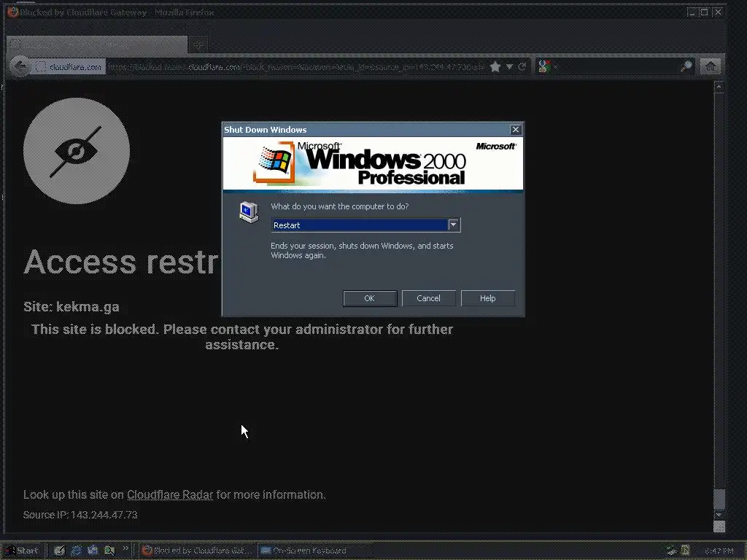Go to Firefox home page icon
This screenshot has width=747, height=560.
click(x=710, y=66)
